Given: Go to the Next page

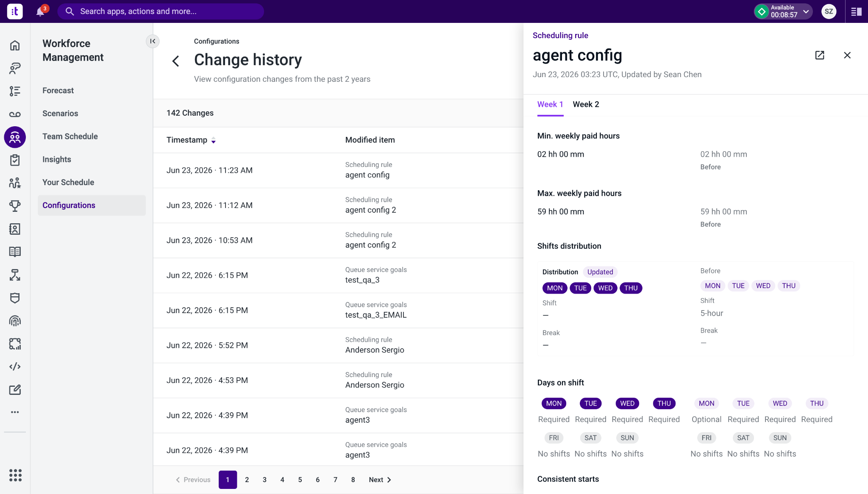Looking at the screenshot, I should 380,480.
